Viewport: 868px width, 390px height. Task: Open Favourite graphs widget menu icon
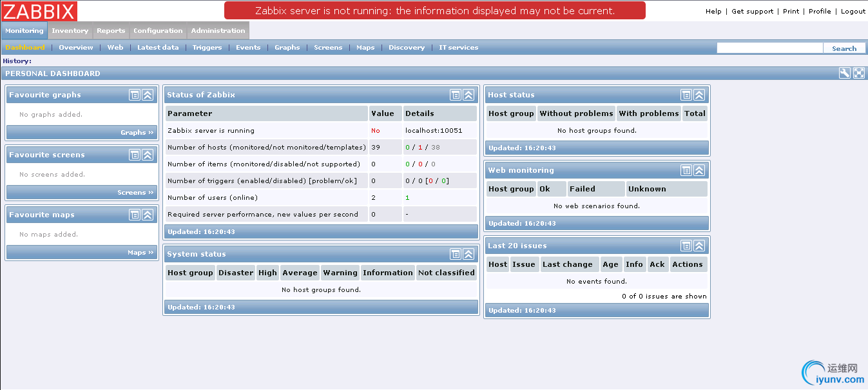tap(135, 95)
